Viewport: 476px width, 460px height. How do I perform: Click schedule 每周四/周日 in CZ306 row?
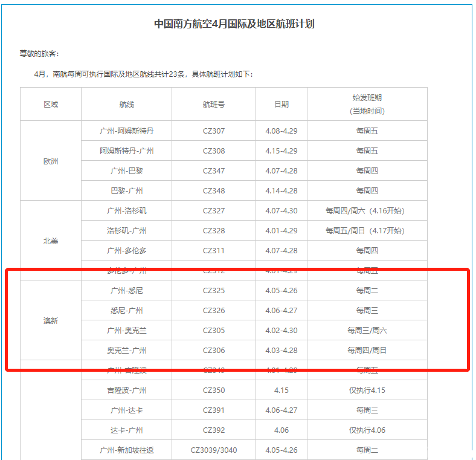pos(367,351)
